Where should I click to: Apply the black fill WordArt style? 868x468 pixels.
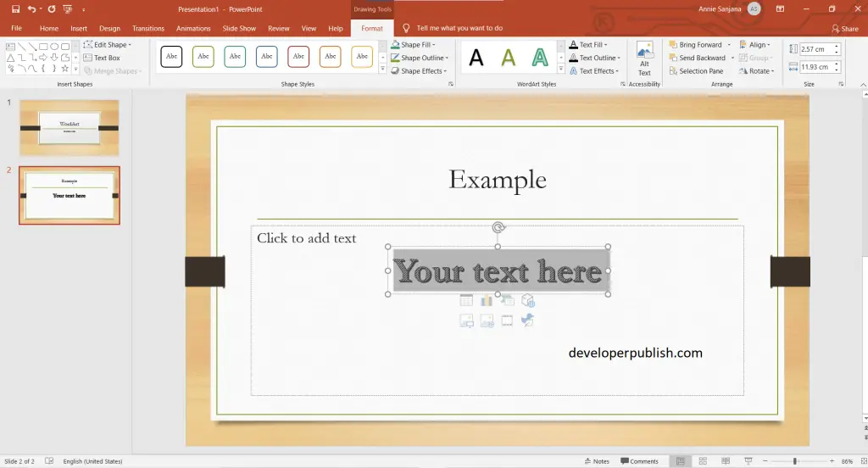[476, 58]
